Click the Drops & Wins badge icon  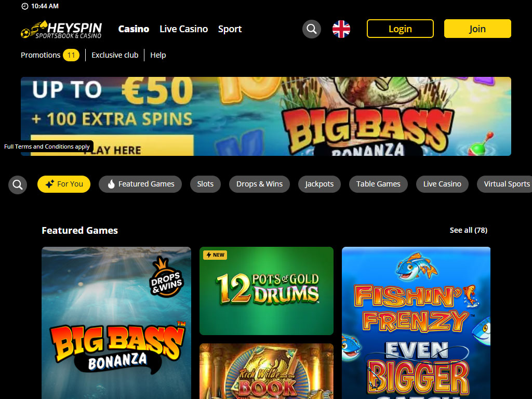click(166, 277)
